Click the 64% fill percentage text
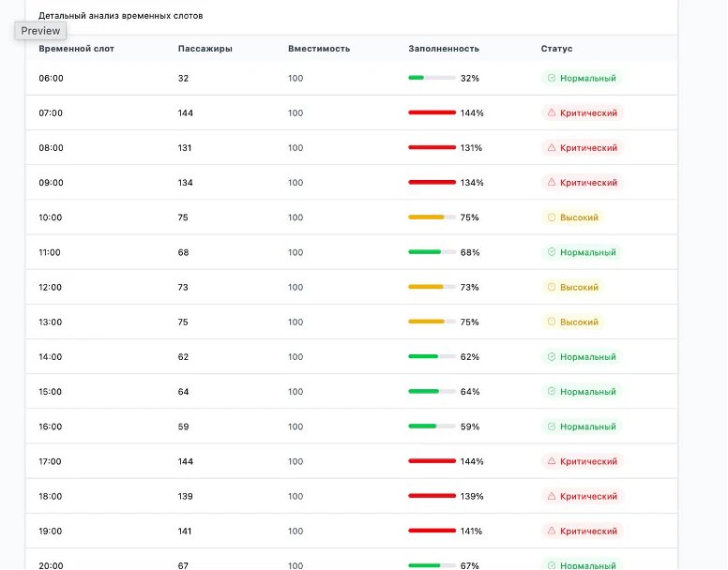The image size is (728, 570). click(470, 392)
